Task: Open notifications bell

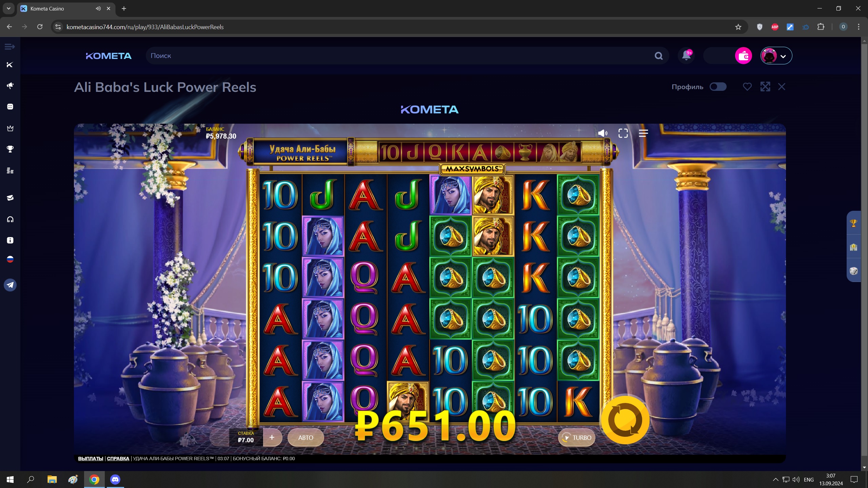Action: (x=686, y=56)
